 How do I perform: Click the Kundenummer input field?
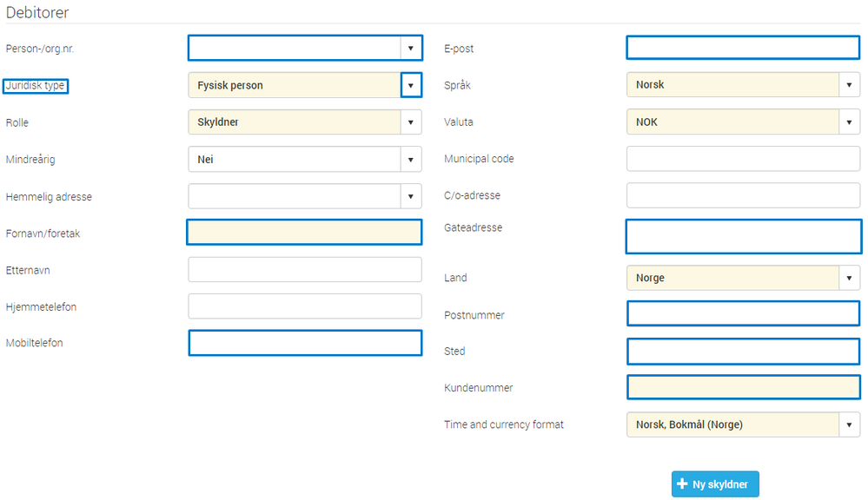tap(744, 387)
